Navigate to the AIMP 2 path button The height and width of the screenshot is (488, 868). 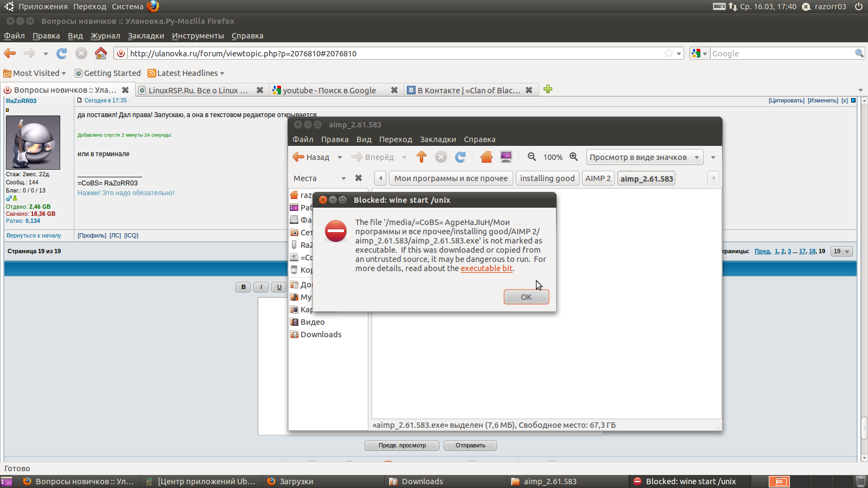point(598,178)
